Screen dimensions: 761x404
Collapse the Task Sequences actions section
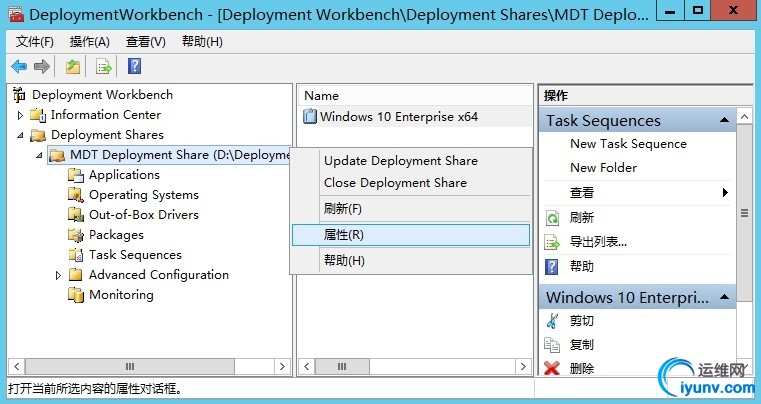(727, 121)
